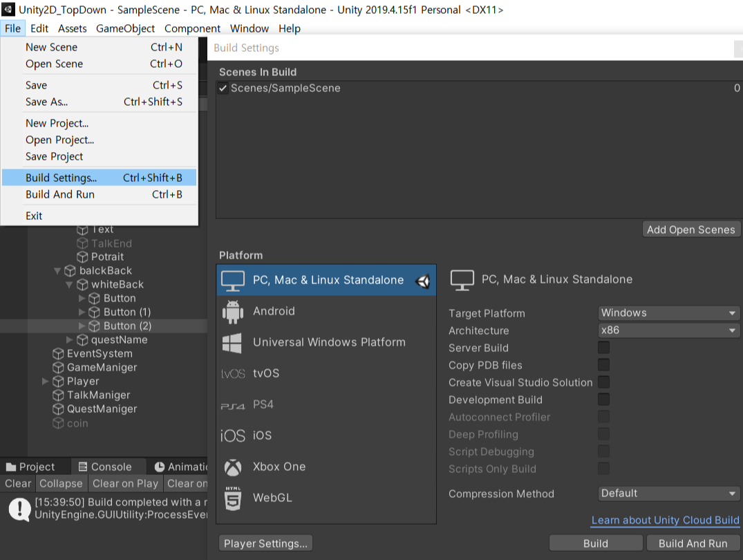
Task: Expand the Button (2) hierarchy node
Action: point(82,326)
